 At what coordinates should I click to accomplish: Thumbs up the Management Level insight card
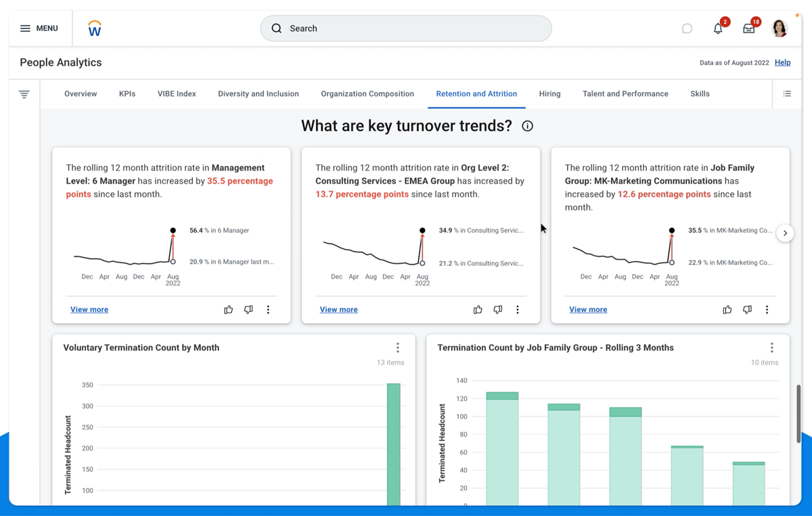point(228,310)
